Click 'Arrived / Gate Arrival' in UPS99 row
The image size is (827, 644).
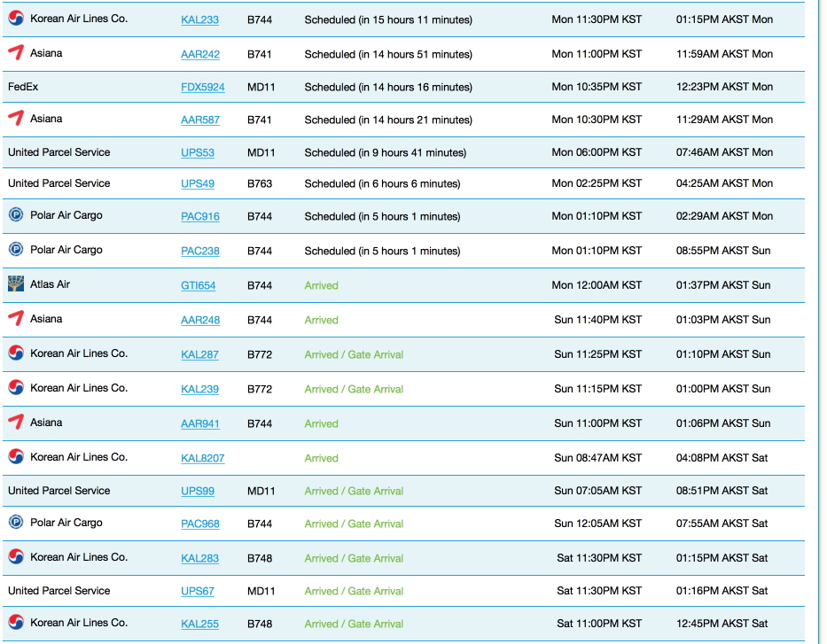point(354,491)
